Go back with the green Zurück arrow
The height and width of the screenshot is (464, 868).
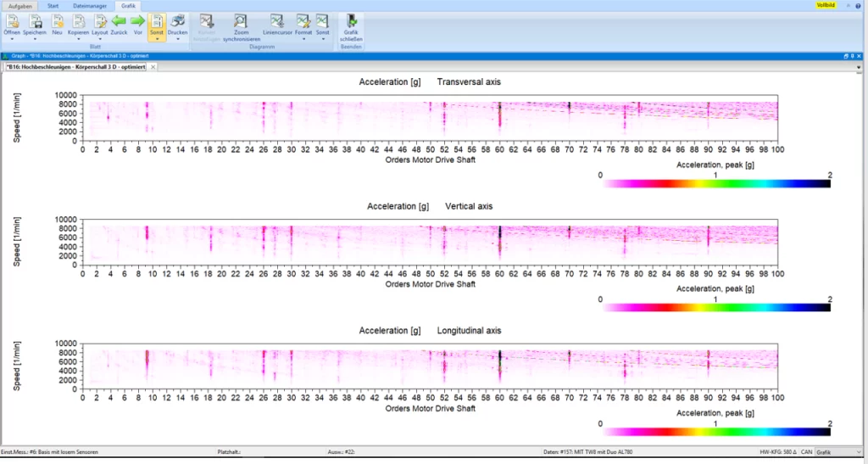119,20
